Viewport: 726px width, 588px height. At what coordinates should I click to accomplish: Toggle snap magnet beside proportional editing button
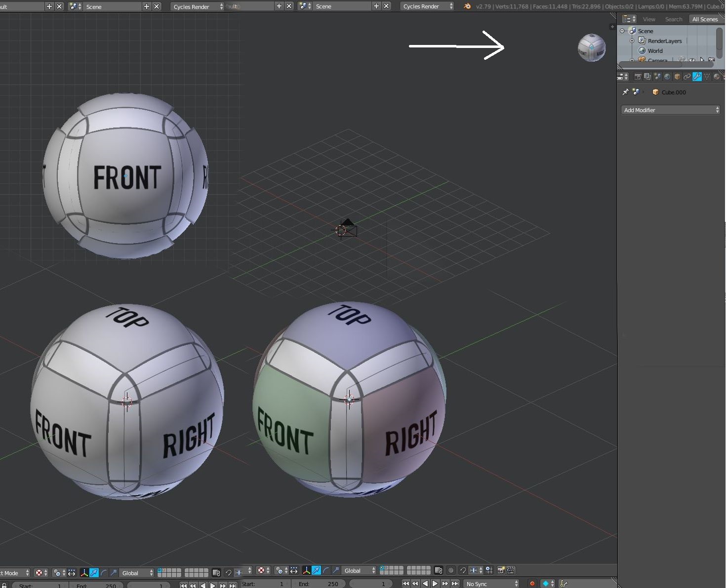tap(463, 570)
